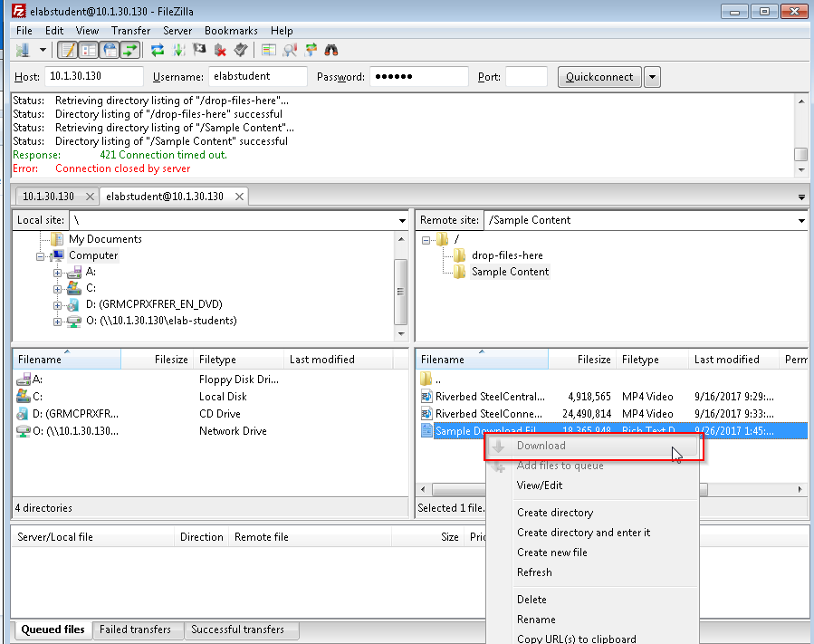Reconnect to the last server icon
The height and width of the screenshot is (644, 814).
pos(240,51)
